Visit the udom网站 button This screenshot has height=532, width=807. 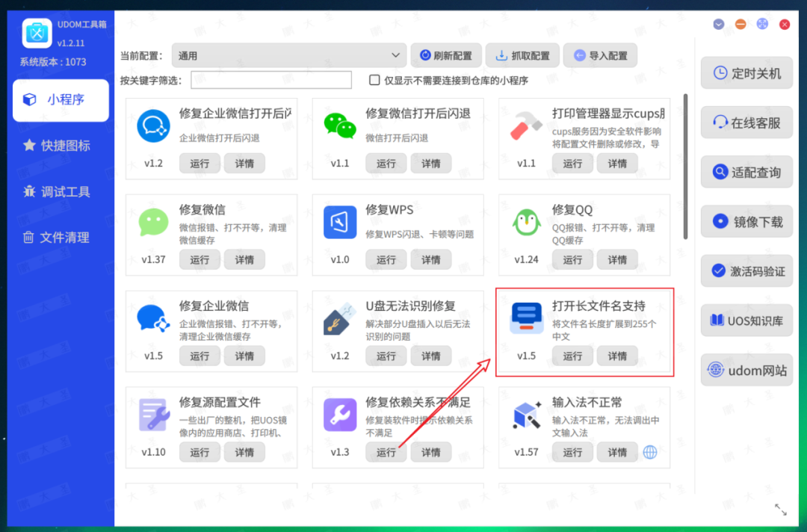coord(746,370)
